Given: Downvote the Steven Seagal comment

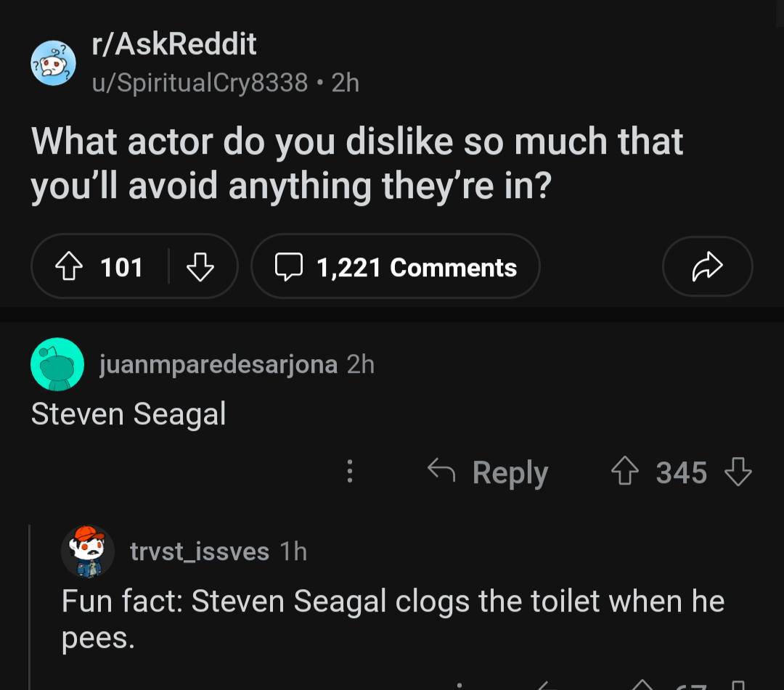Looking at the screenshot, I should 739,472.
